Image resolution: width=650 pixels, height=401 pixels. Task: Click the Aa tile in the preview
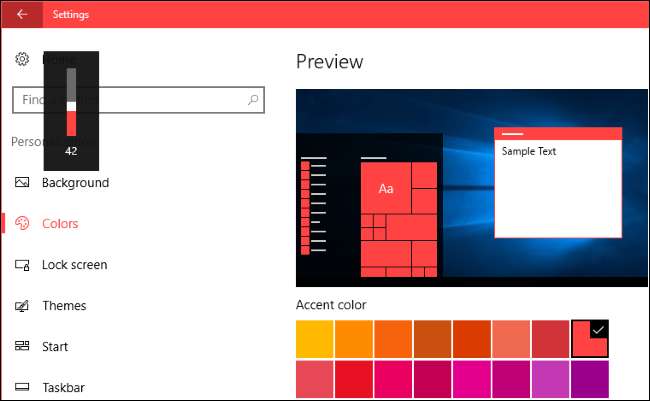click(x=386, y=188)
